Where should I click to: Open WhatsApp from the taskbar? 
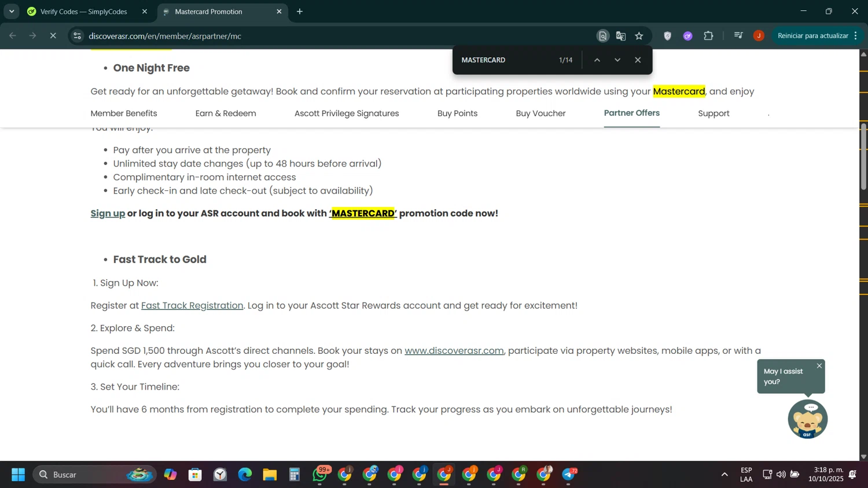320,475
